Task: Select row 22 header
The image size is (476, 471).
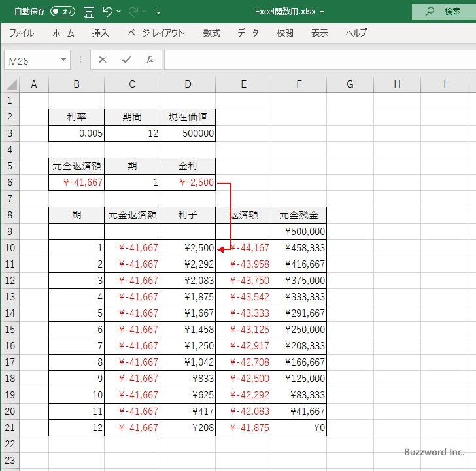Action: click(x=10, y=444)
